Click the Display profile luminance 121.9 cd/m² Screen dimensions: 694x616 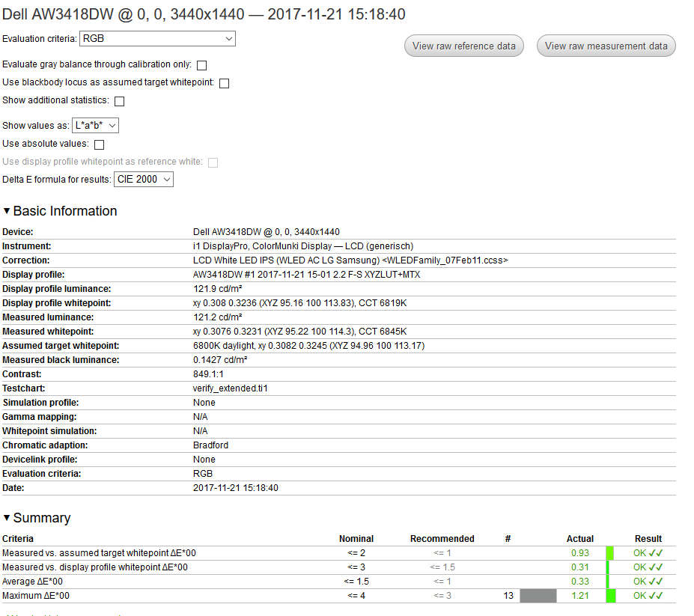(x=217, y=288)
